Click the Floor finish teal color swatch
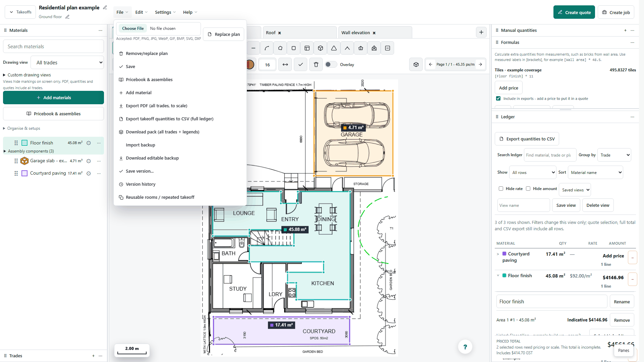 [24, 143]
